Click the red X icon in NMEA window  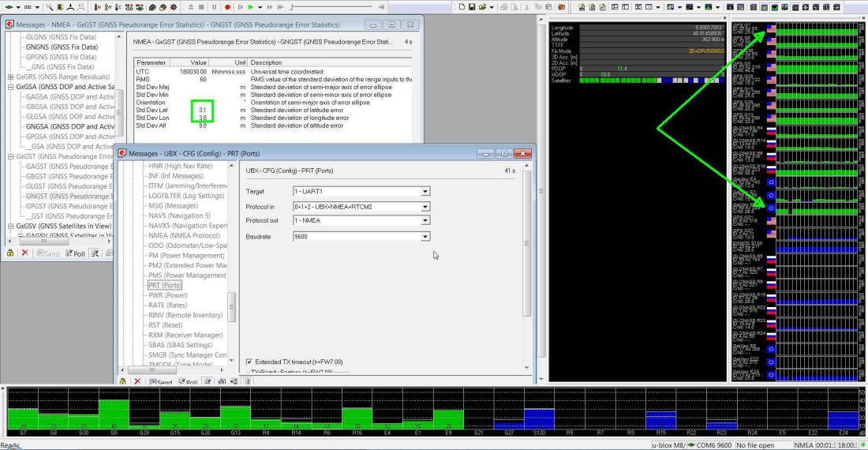(25, 253)
